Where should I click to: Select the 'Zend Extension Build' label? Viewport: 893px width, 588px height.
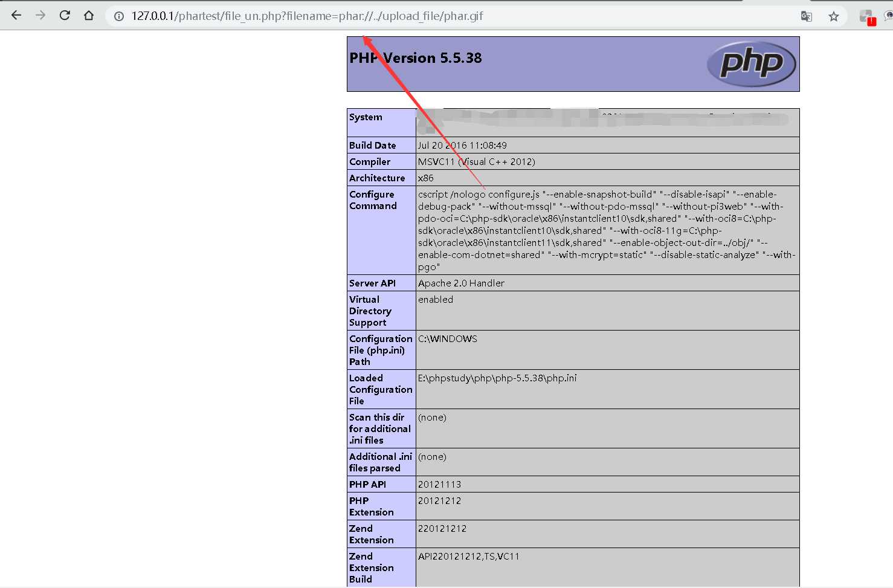(x=372, y=568)
